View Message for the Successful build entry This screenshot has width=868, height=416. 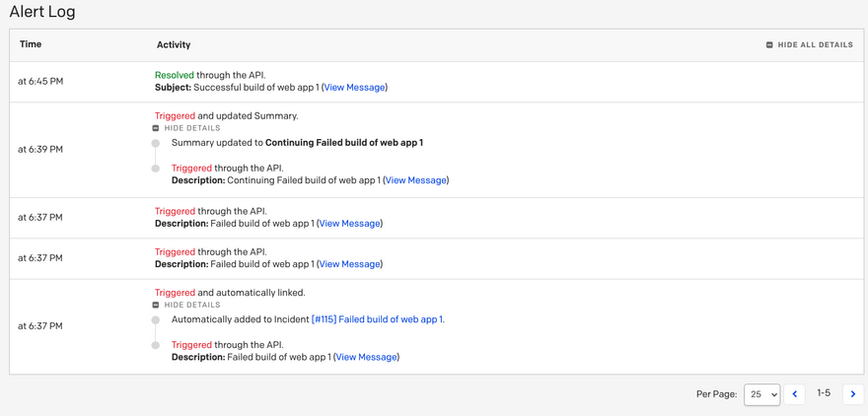click(355, 88)
